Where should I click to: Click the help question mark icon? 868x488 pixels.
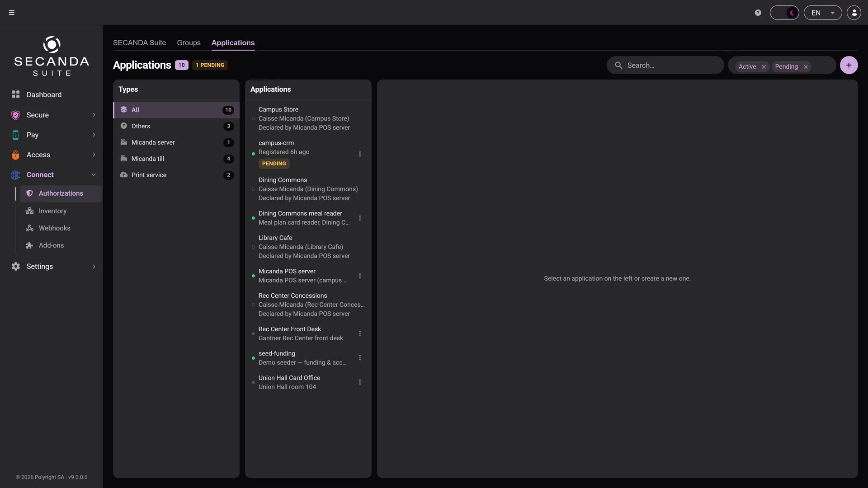pyautogui.click(x=758, y=13)
